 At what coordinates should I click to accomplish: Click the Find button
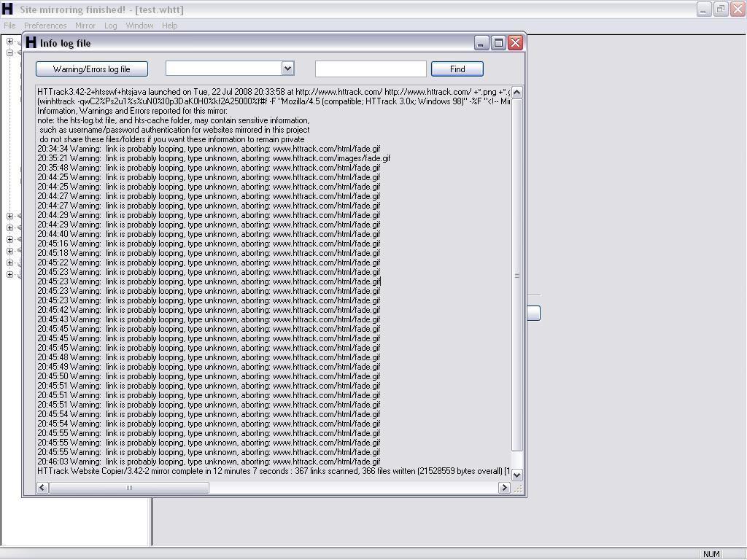(x=457, y=69)
